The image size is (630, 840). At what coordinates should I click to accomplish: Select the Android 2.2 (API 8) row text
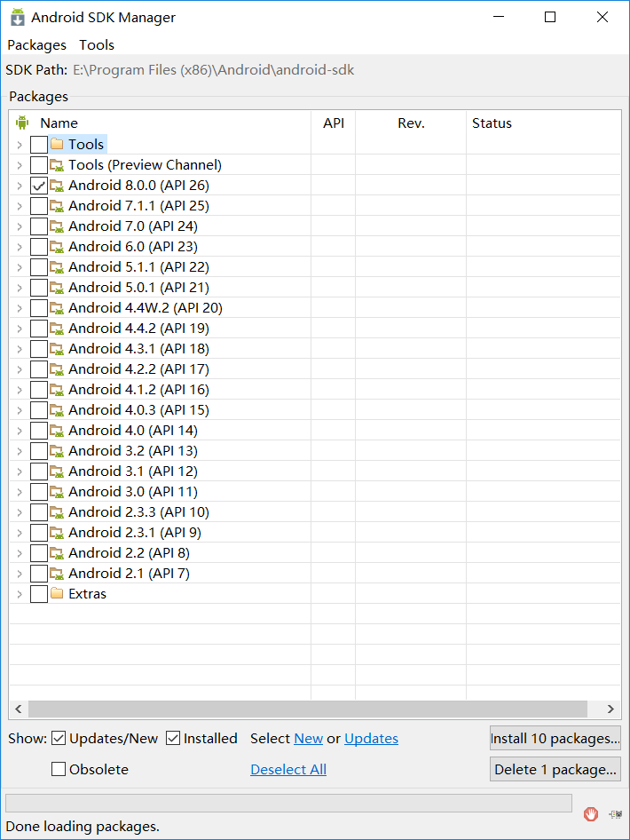coord(129,553)
